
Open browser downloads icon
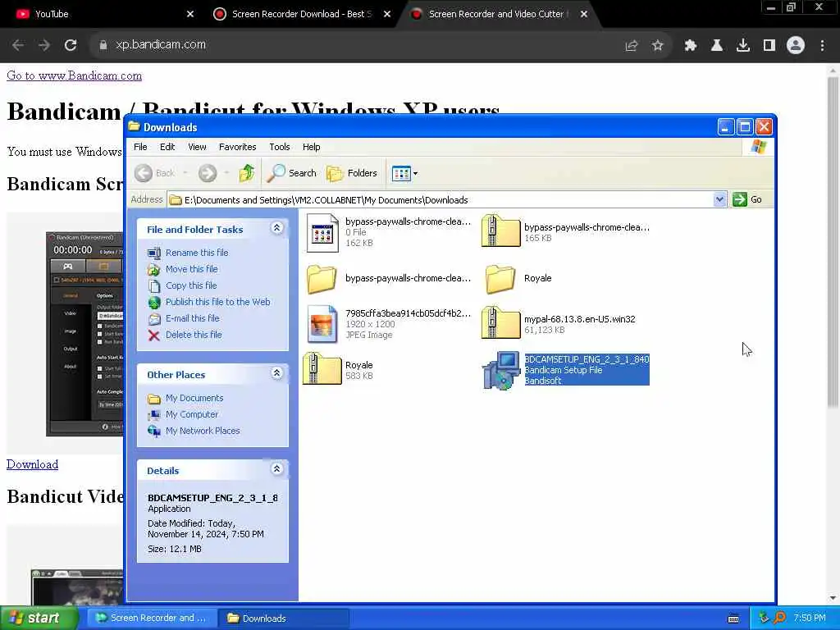click(x=743, y=46)
